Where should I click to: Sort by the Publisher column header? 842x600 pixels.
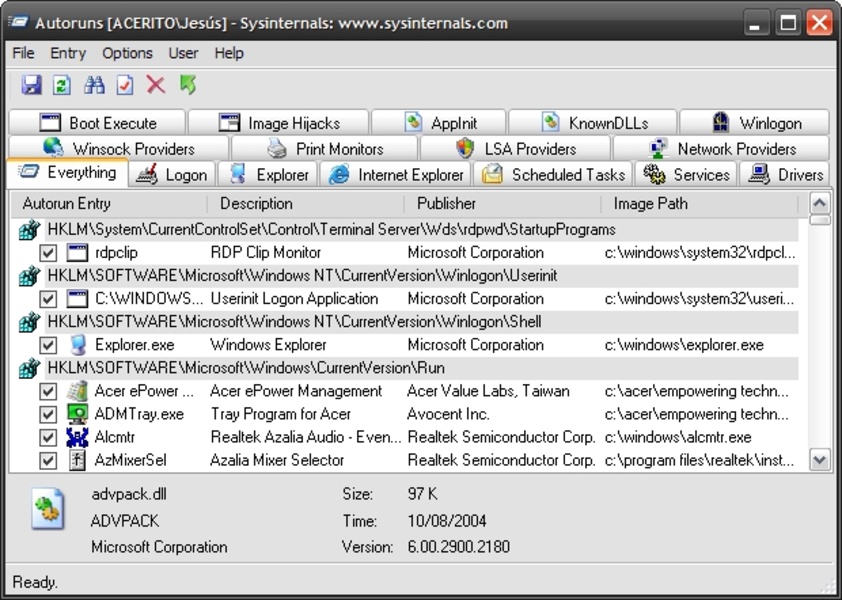446,204
